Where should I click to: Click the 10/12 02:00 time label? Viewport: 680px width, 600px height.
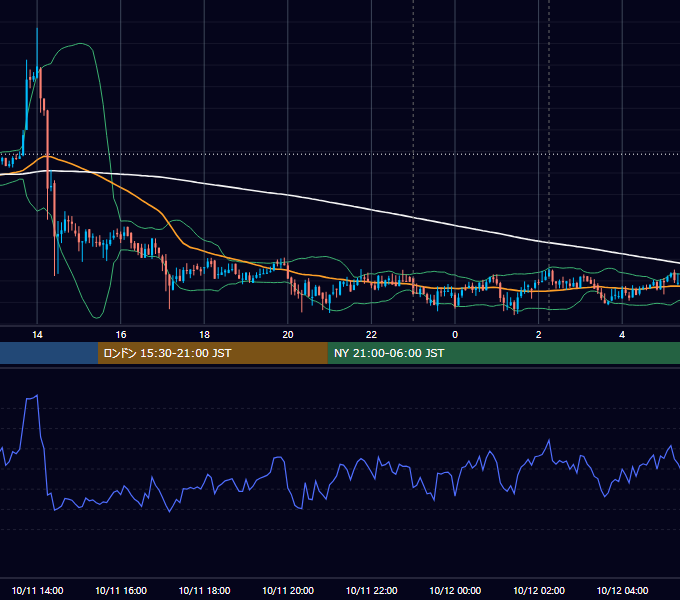click(539, 590)
